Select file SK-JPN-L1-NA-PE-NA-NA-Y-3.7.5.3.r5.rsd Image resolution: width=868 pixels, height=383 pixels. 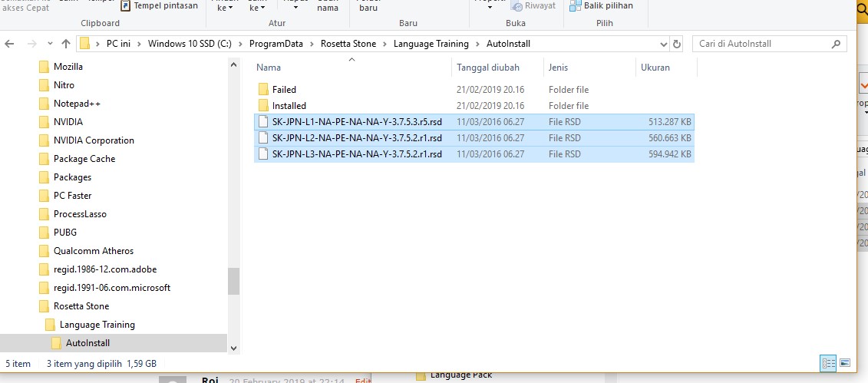pos(357,122)
